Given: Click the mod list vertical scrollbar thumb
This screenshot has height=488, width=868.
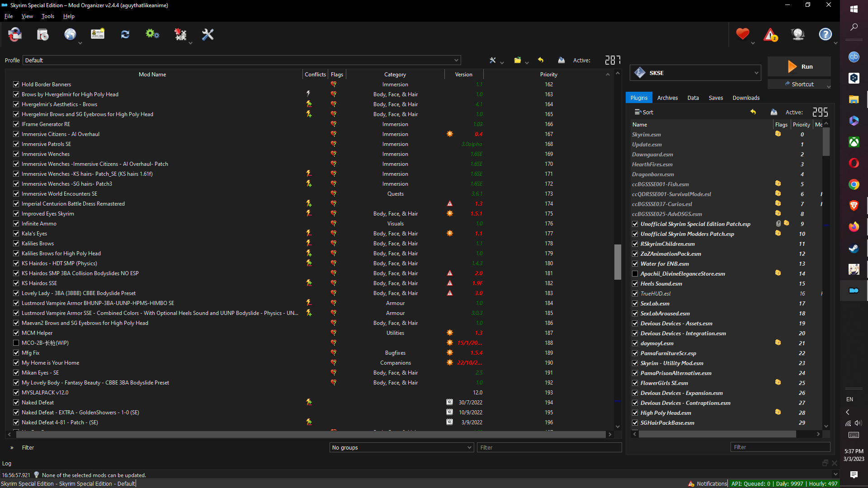Looking at the screenshot, I should tap(618, 262).
